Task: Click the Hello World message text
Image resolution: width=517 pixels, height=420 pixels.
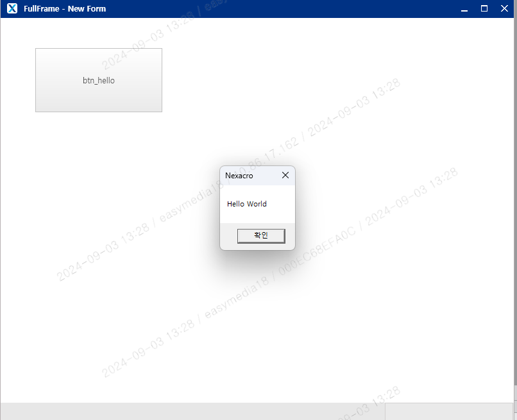Action: (246, 203)
